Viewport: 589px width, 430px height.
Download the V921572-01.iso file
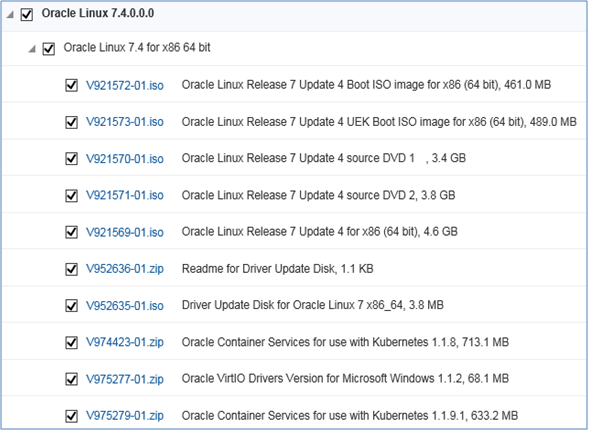click(125, 85)
